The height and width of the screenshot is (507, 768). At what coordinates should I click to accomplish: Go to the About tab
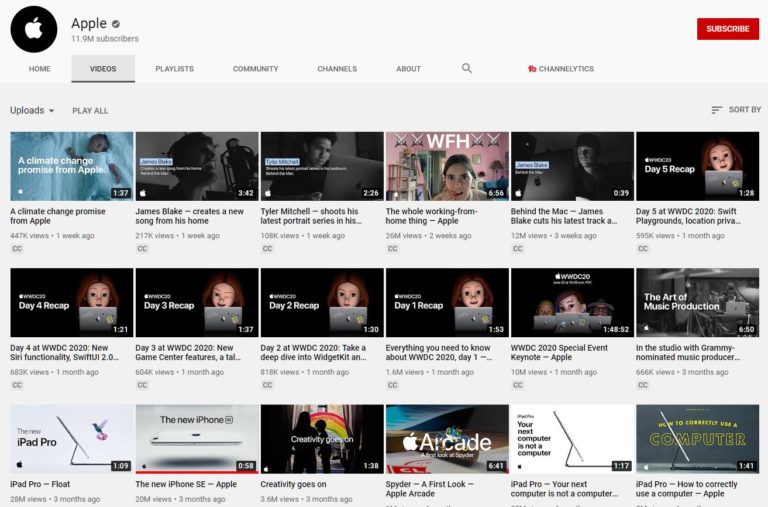tap(408, 69)
